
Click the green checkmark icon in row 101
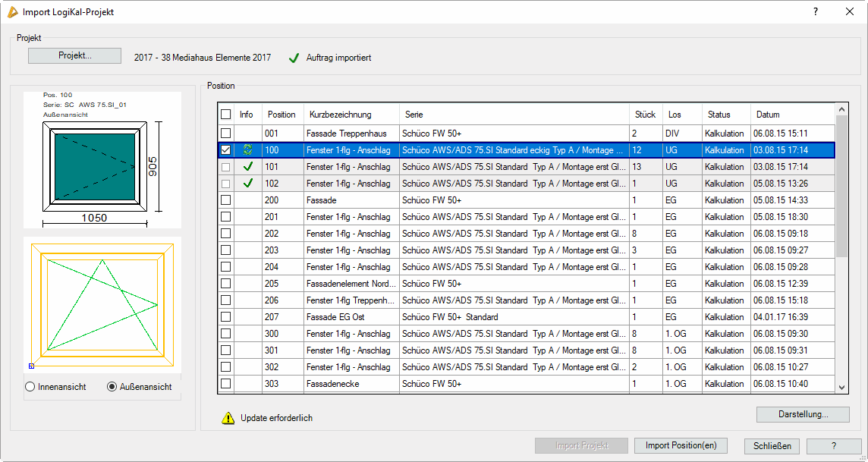(x=247, y=167)
